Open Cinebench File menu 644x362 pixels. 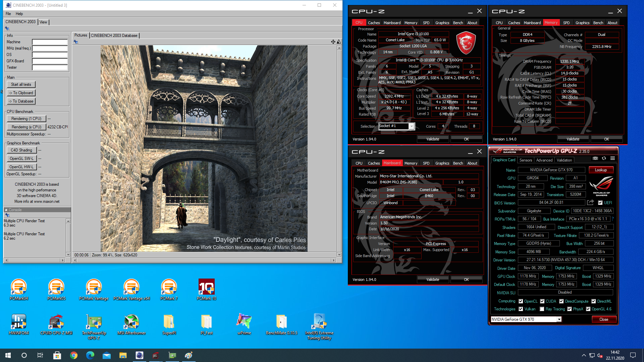coord(8,14)
